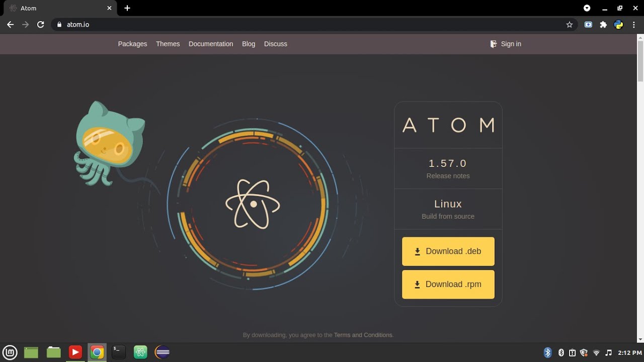Switch to Chrome in the taskbar
Viewport: 644px width, 362px height.
point(97,352)
